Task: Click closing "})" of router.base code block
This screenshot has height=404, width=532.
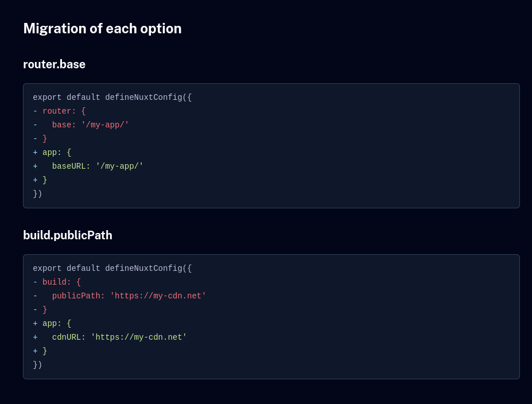Action: point(37,194)
